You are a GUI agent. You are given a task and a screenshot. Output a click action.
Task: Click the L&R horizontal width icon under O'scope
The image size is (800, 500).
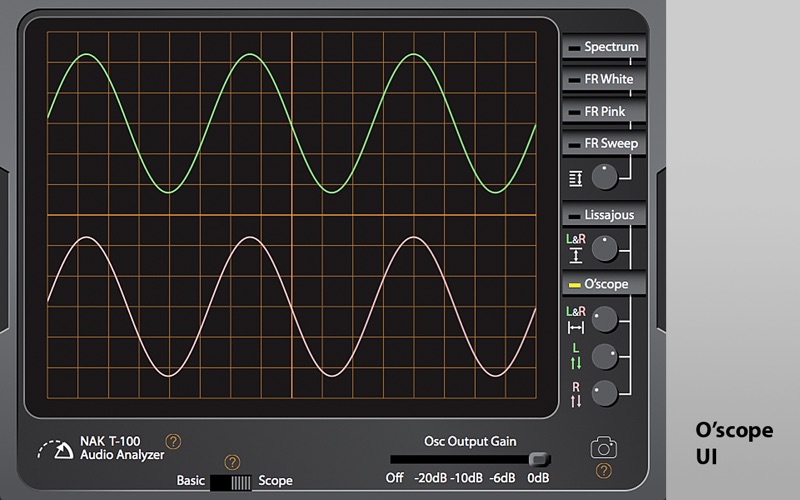(576, 328)
